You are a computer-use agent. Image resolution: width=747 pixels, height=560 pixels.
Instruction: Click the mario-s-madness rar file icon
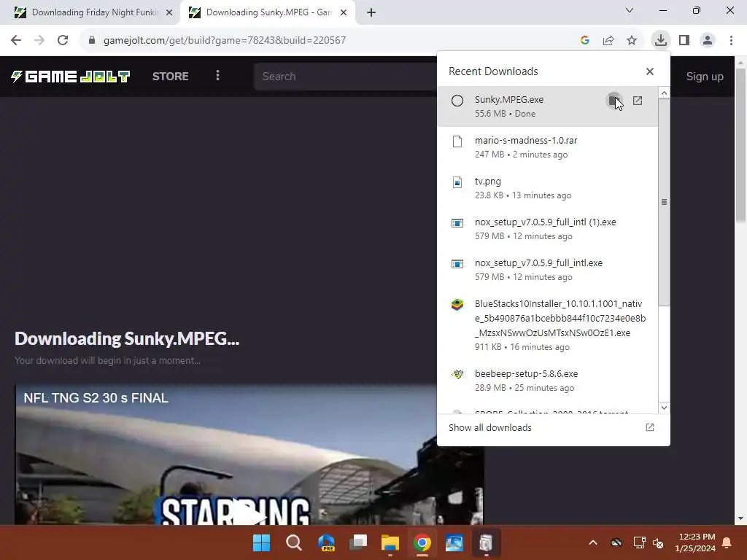(457, 141)
